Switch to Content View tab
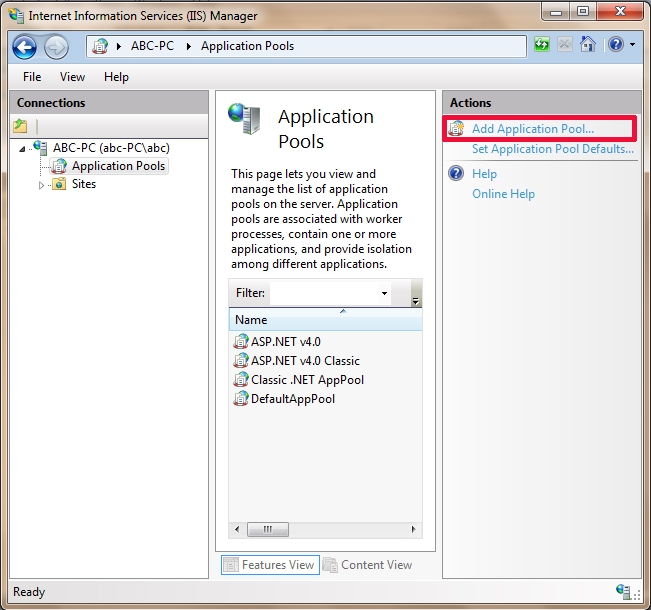The height and width of the screenshot is (610, 651). [368, 565]
